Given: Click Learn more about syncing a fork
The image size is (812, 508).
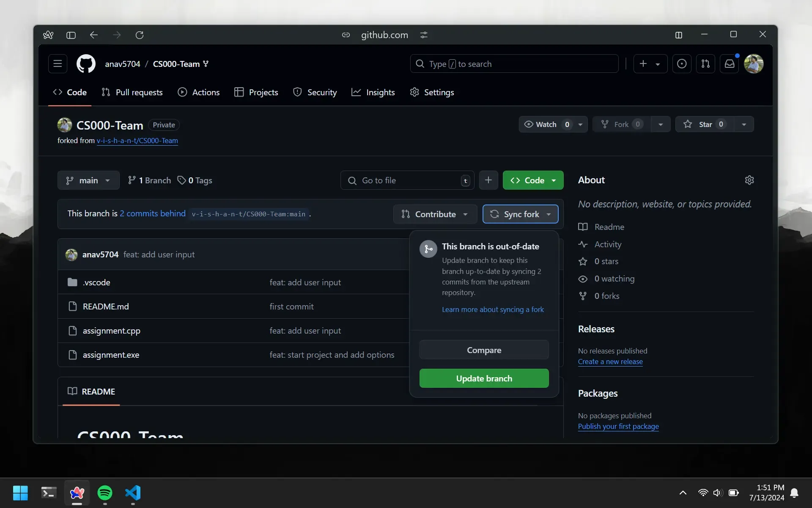Looking at the screenshot, I should (493, 309).
